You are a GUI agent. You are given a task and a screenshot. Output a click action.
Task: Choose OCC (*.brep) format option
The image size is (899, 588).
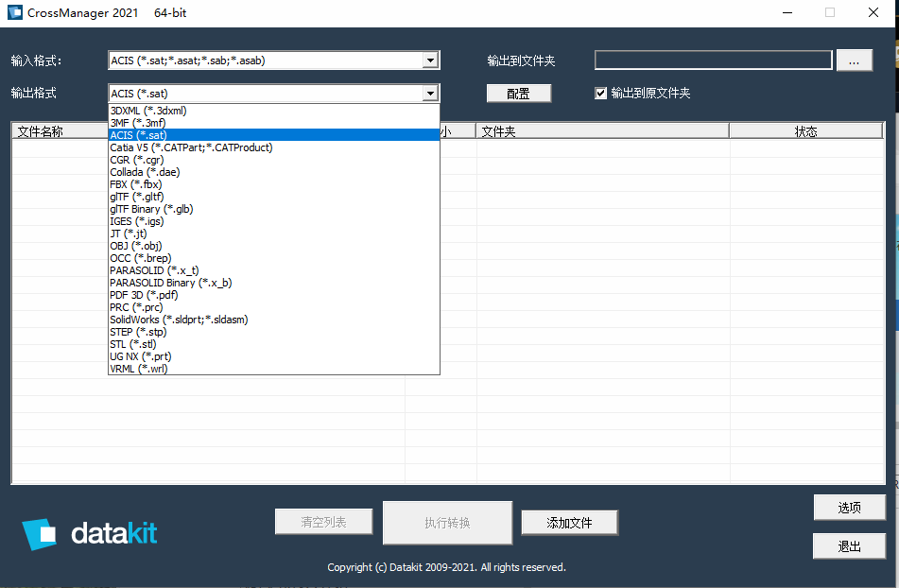[274, 258]
